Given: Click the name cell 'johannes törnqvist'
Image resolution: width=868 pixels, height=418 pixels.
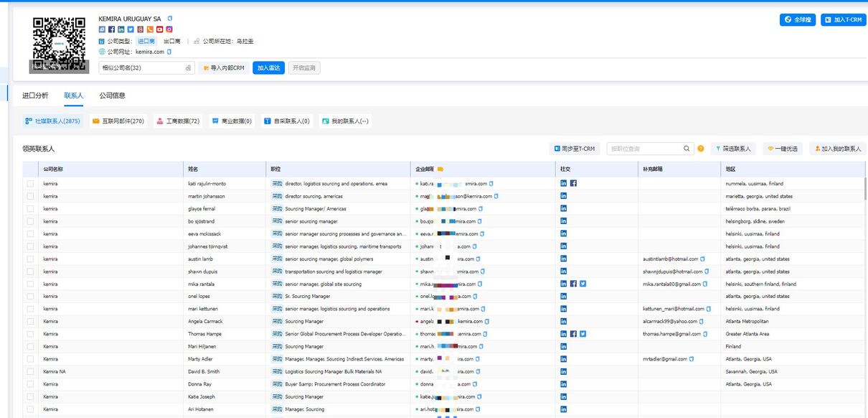Looking at the screenshot, I should pos(209,246).
